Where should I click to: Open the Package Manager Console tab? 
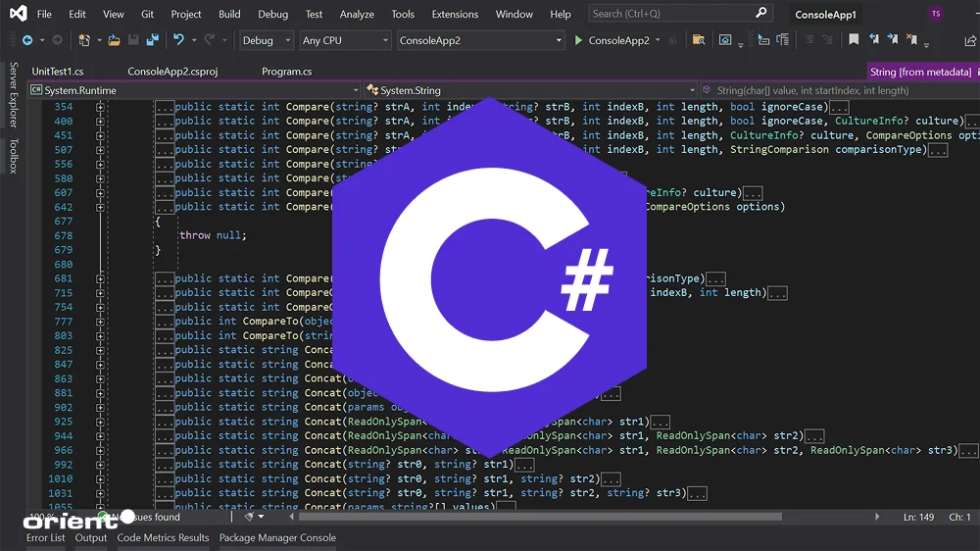[277, 537]
